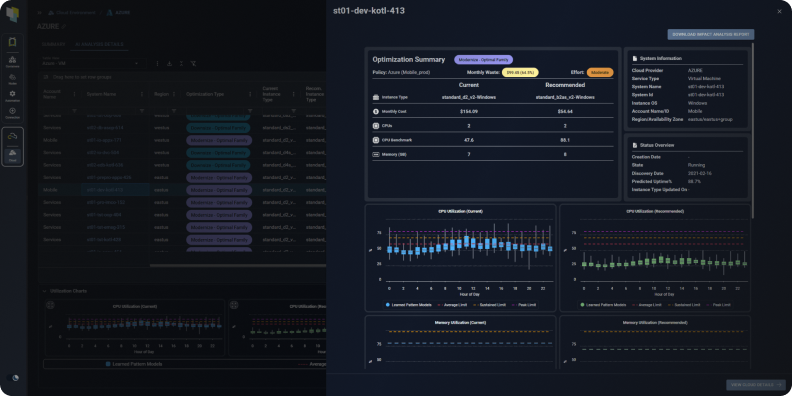Click the Optimization Type filter input field
This screenshot has width=792, height=396.
(x=215, y=111)
